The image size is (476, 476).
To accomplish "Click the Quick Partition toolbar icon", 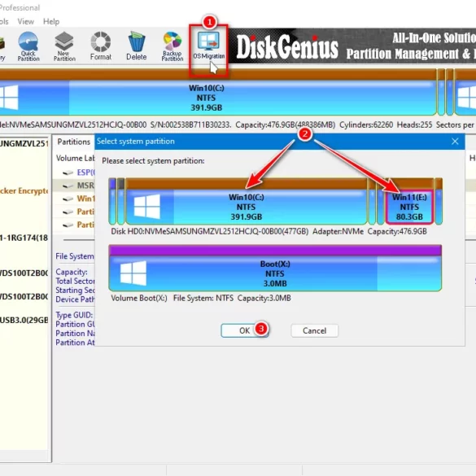I will coord(28,46).
